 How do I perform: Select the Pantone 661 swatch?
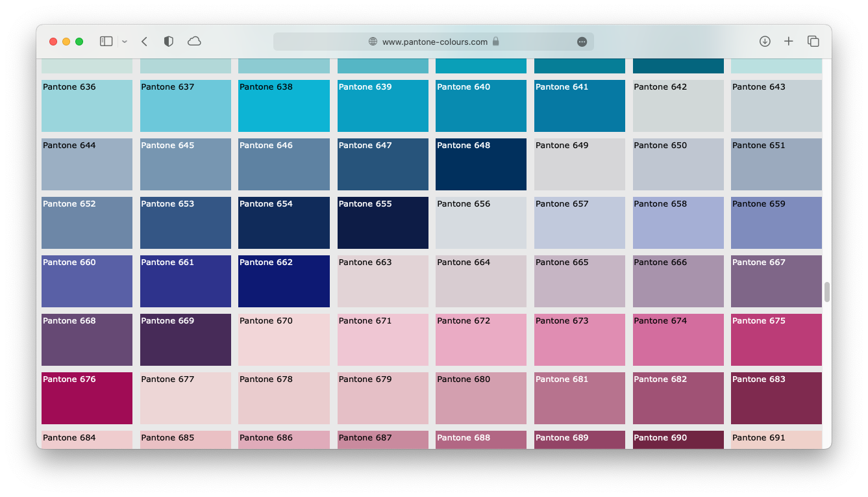[186, 281]
